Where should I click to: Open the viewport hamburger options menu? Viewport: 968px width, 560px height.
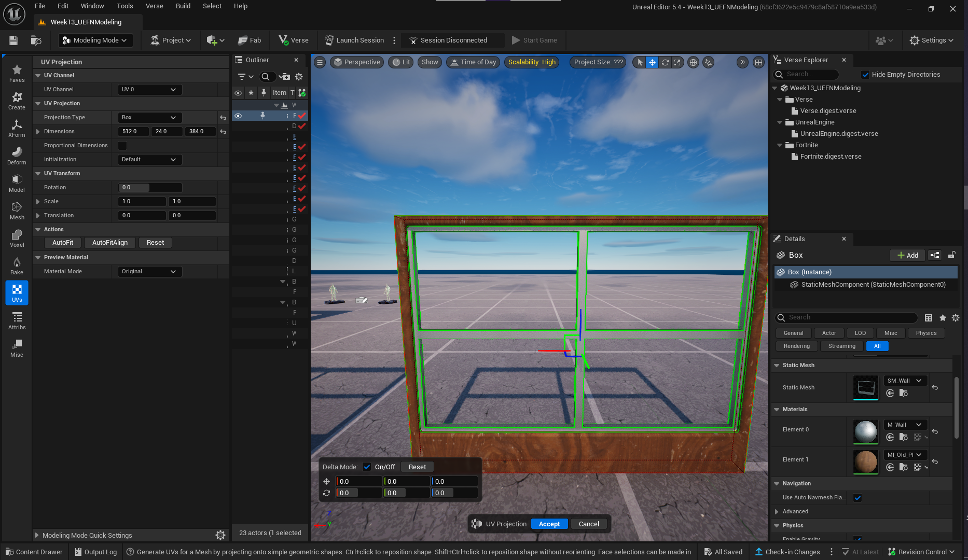point(320,62)
